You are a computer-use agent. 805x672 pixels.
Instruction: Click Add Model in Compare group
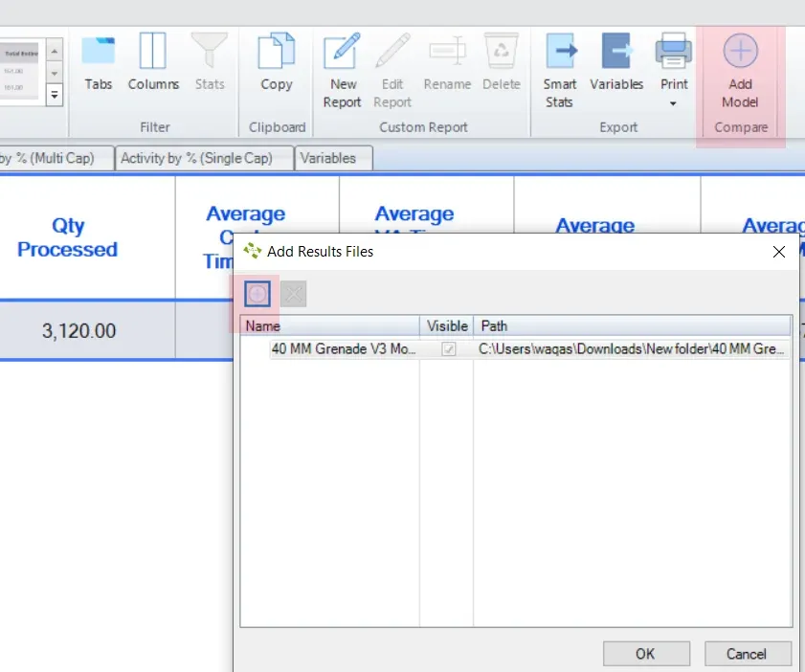(740, 71)
